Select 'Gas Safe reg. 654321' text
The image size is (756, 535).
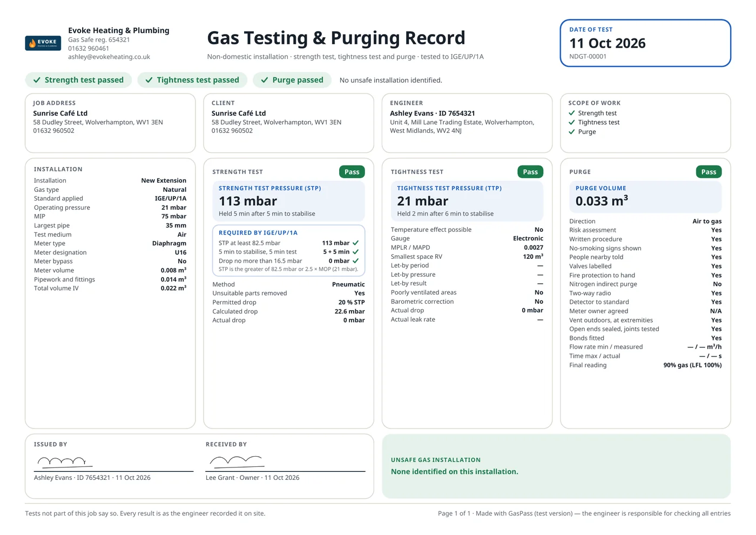[99, 39]
